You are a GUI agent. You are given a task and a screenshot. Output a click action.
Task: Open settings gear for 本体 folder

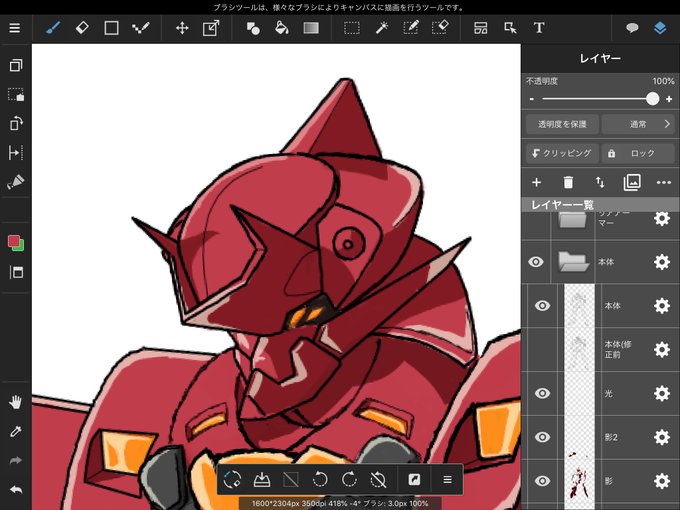click(x=662, y=262)
